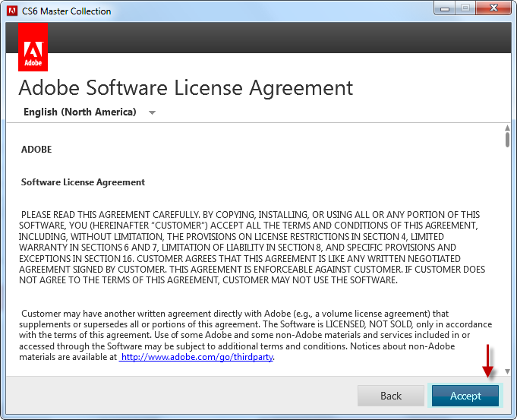The width and height of the screenshot is (517, 420).
Task: Click the small Adobe icon in title bar
Action: click(x=12, y=11)
